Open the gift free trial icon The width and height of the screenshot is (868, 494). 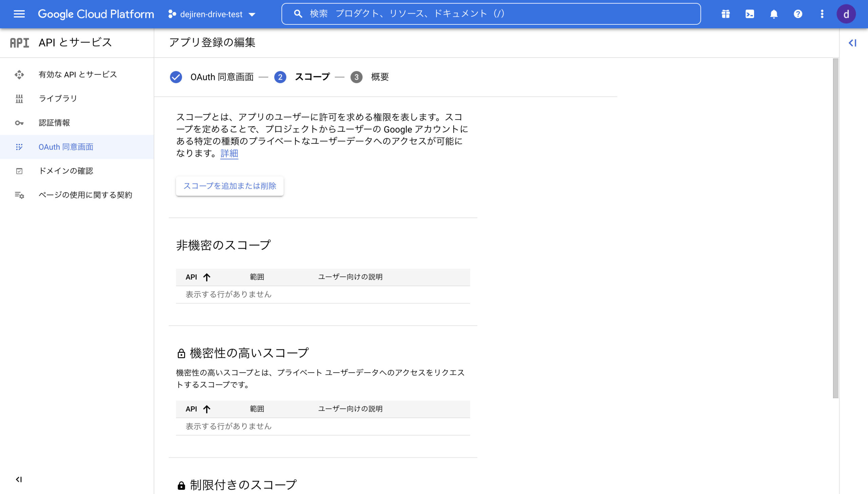[x=726, y=14]
